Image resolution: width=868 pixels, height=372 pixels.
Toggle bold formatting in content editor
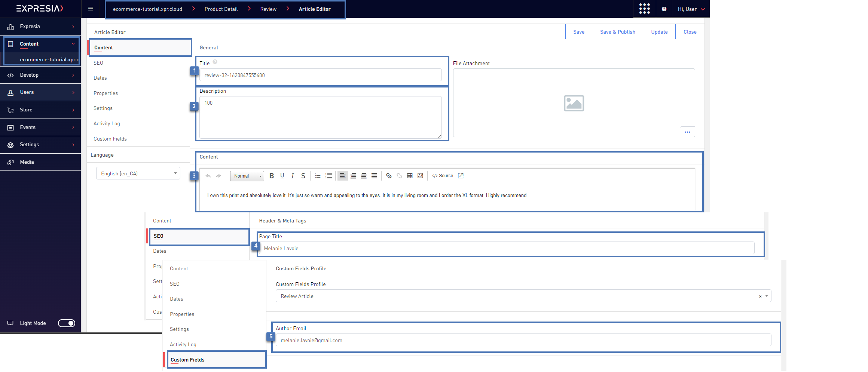tap(272, 176)
